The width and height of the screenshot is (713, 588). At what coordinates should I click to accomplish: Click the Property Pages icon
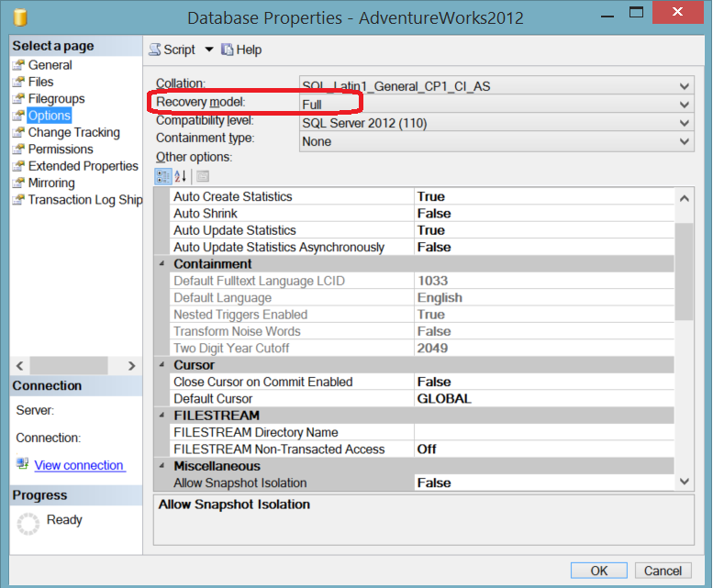coord(203,176)
